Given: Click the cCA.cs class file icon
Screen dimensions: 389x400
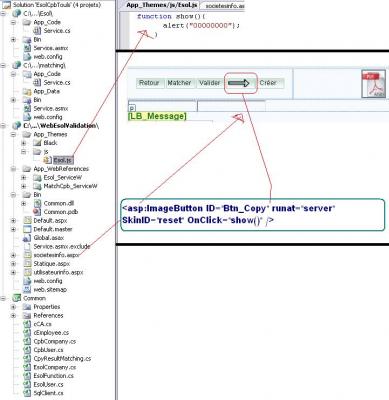Looking at the screenshot, I should pos(27,324).
